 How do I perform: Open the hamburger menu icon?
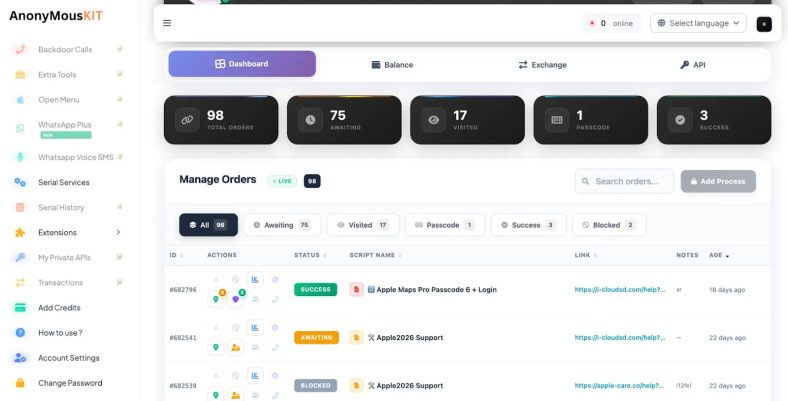[167, 23]
